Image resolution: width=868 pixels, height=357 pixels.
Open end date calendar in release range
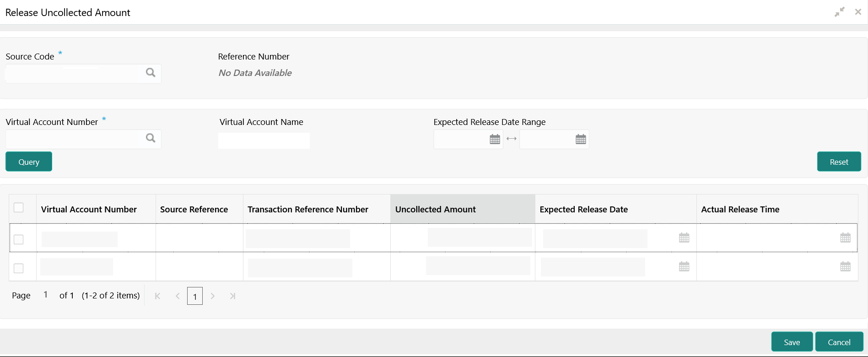581,139
